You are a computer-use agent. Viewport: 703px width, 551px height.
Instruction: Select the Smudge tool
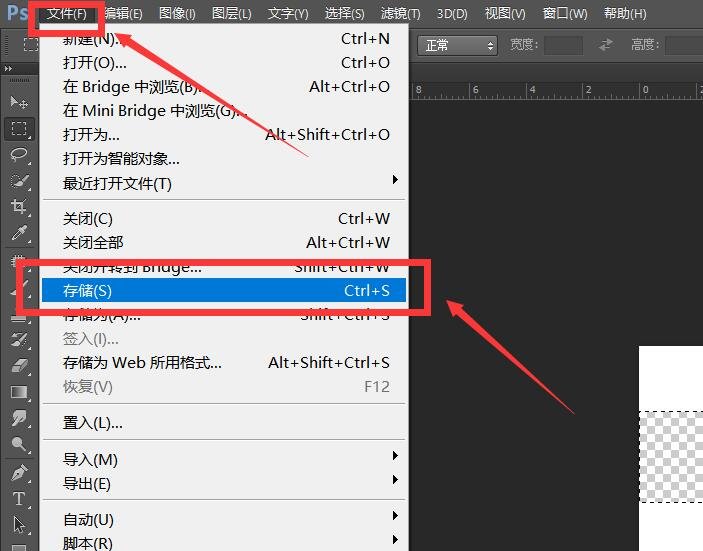(x=19, y=418)
